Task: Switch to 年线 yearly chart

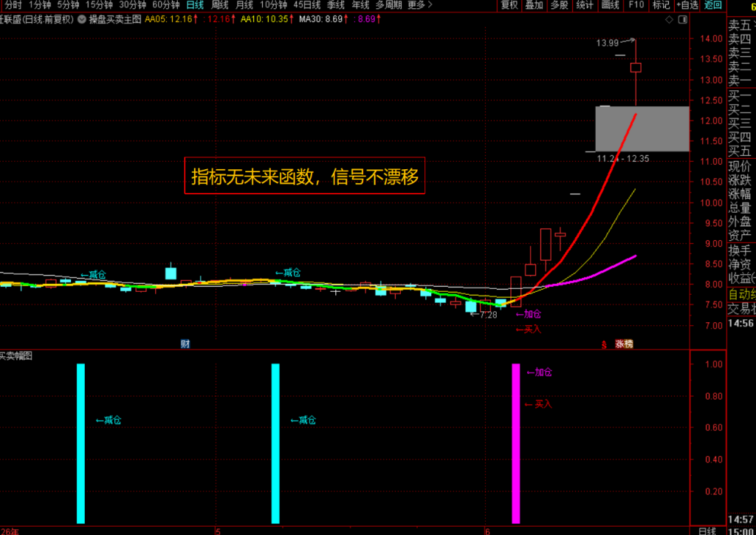Action: pyautogui.click(x=360, y=5)
